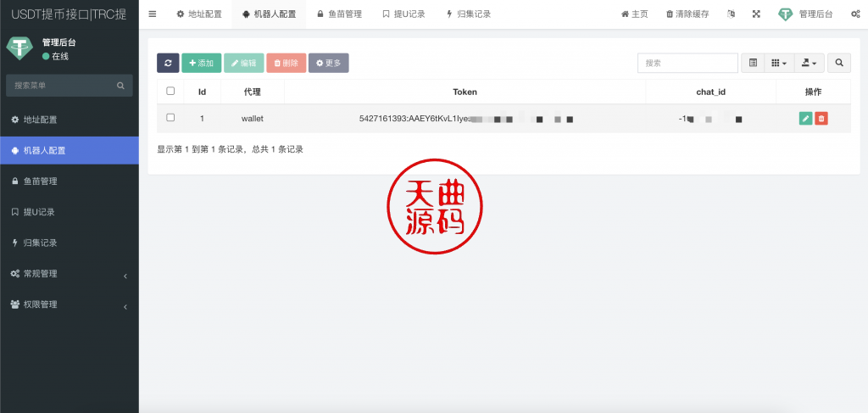Click the USDT提币接口 site title
Image resolution: width=868 pixels, height=413 pixels.
pyautogui.click(x=69, y=14)
